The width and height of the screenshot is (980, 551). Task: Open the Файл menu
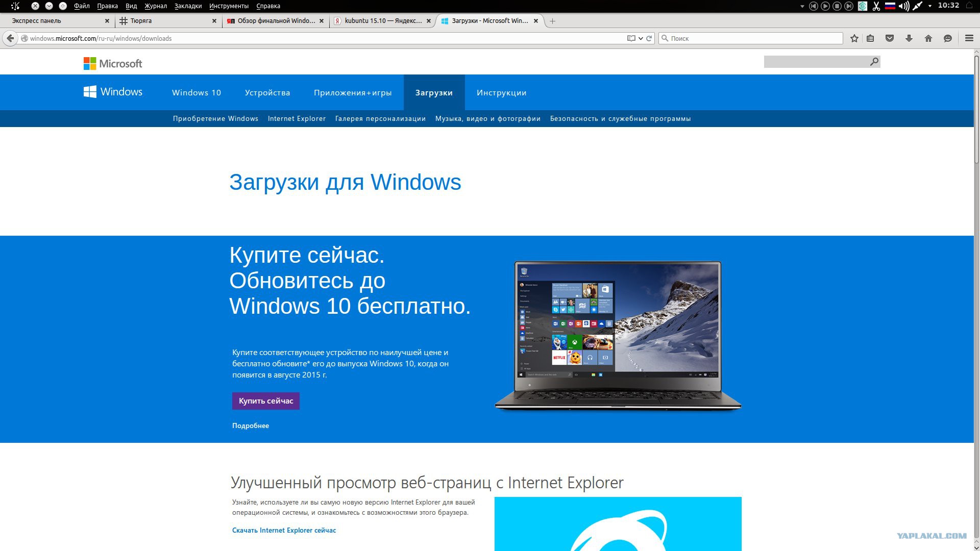[x=82, y=6]
